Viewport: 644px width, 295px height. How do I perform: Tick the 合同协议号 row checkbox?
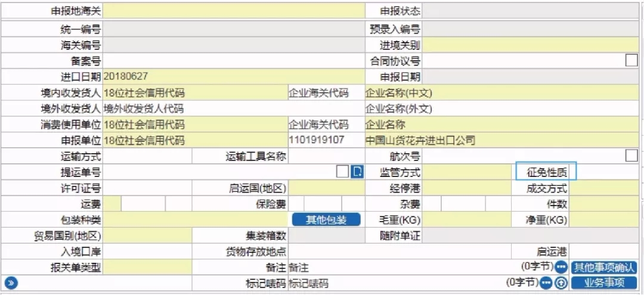(x=631, y=61)
